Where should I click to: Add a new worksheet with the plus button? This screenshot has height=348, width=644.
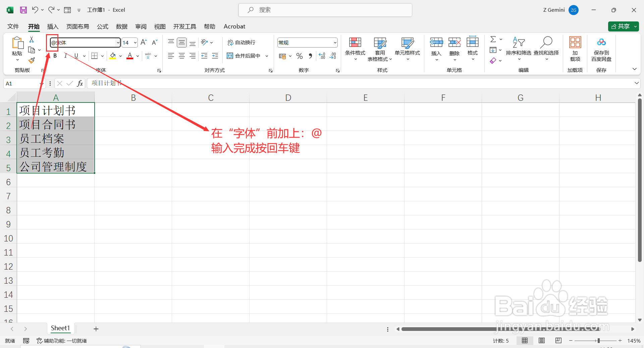[x=96, y=329]
